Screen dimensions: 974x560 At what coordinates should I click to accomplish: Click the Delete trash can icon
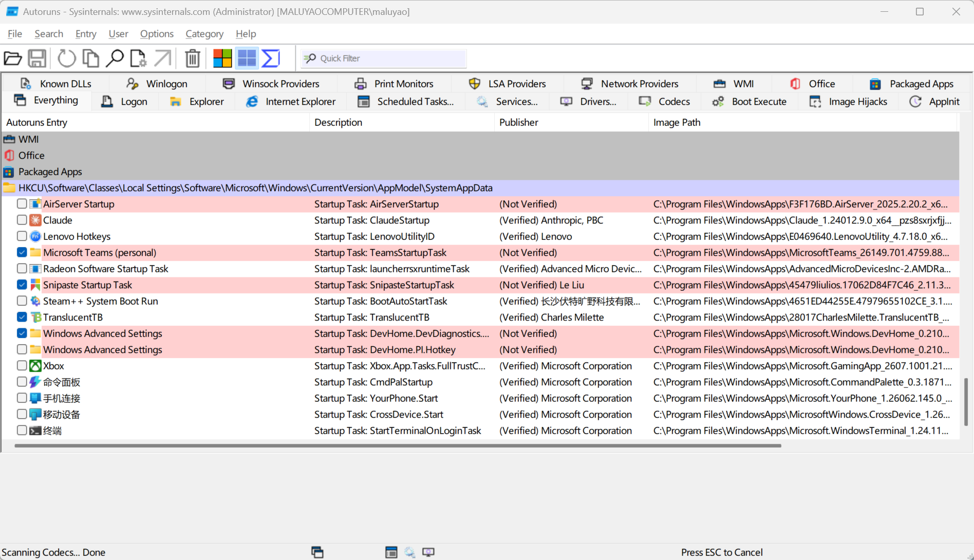click(193, 59)
